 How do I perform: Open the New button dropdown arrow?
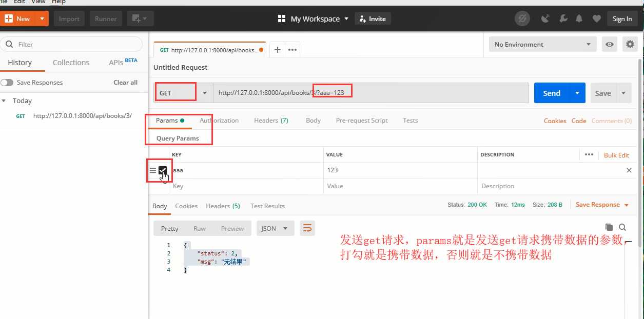pyautogui.click(x=42, y=19)
